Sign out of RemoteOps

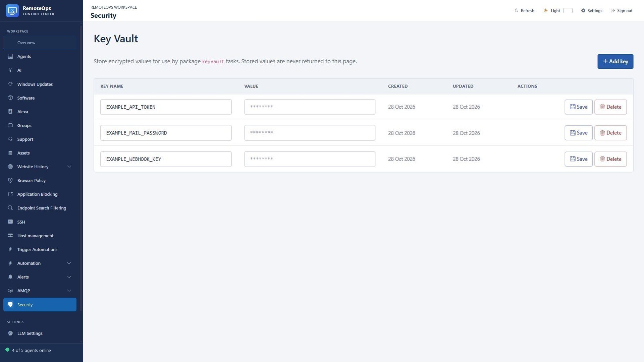(x=622, y=11)
